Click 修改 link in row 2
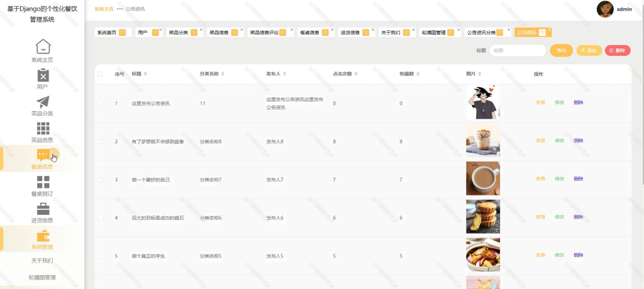 [x=559, y=141]
